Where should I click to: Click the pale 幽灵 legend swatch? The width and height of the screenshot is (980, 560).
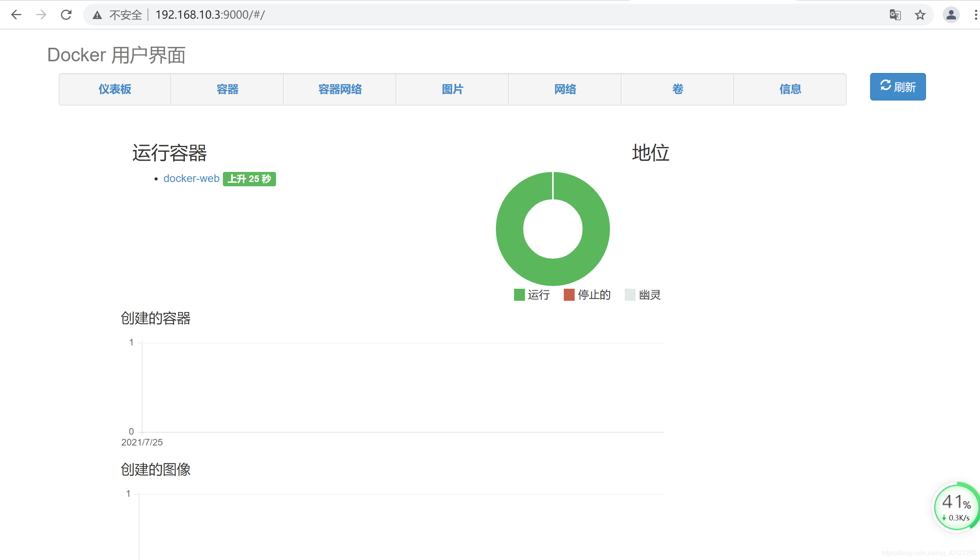point(630,295)
